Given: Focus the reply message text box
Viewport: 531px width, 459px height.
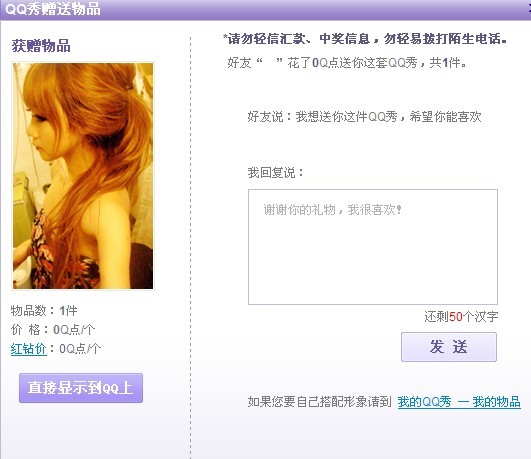Looking at the screenshot, I should click(373, 247).
